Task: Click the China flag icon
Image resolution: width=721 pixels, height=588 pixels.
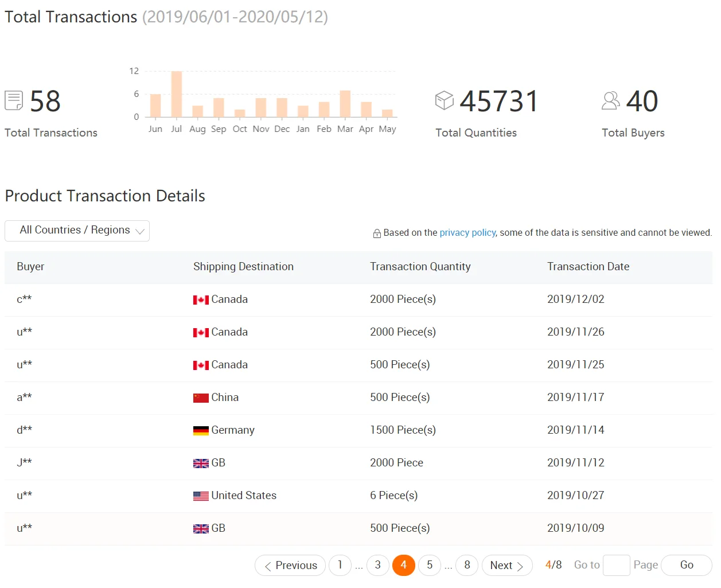Action: pos(201,398)
